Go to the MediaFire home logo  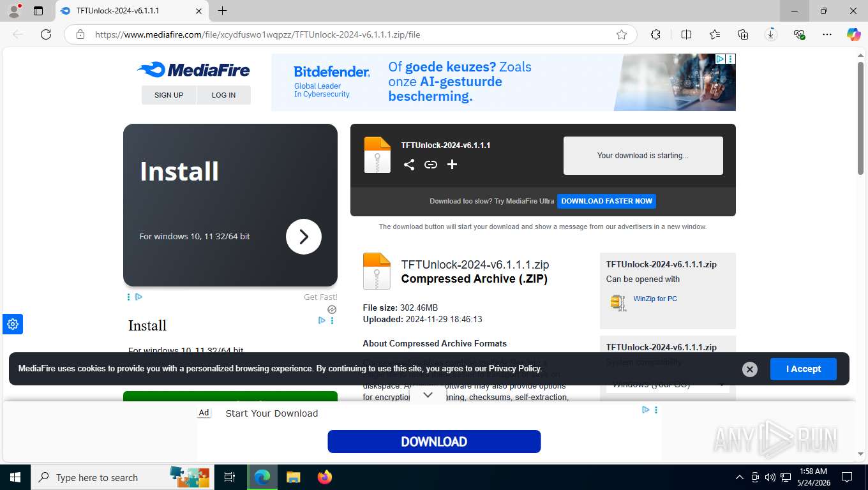coord(193,70)
